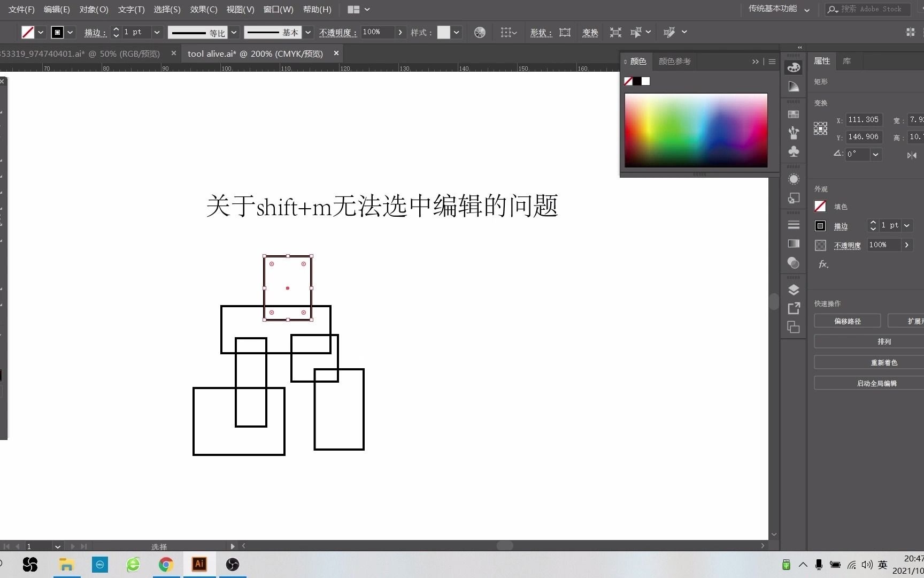Click the Recolor Artwork wheel icon in control bar
Image resolution: width=924 pixels, height=578 pixels.
[x=480, y=33]
